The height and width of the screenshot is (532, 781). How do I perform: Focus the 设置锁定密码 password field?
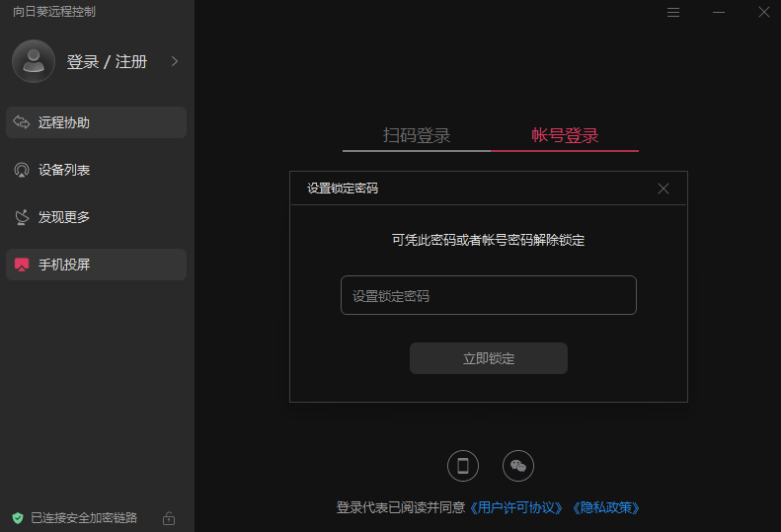click(x=488, y=295)
